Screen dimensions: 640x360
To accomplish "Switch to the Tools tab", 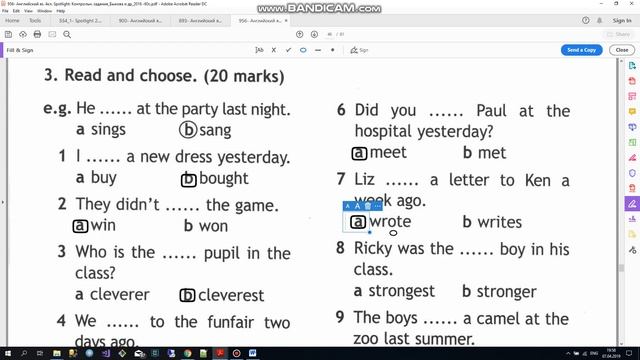I will [35, 20].
